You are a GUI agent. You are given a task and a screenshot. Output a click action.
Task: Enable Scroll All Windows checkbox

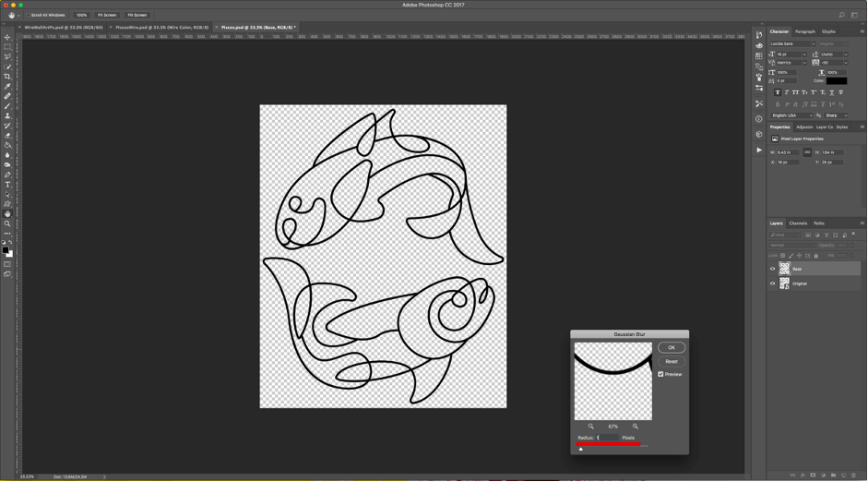tap(27, 16)
